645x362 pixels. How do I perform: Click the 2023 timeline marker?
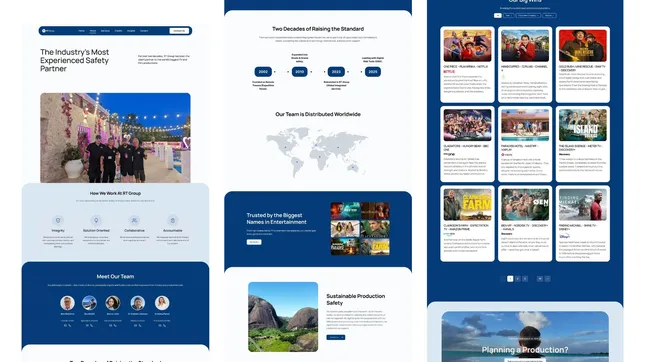pos(336,72)
